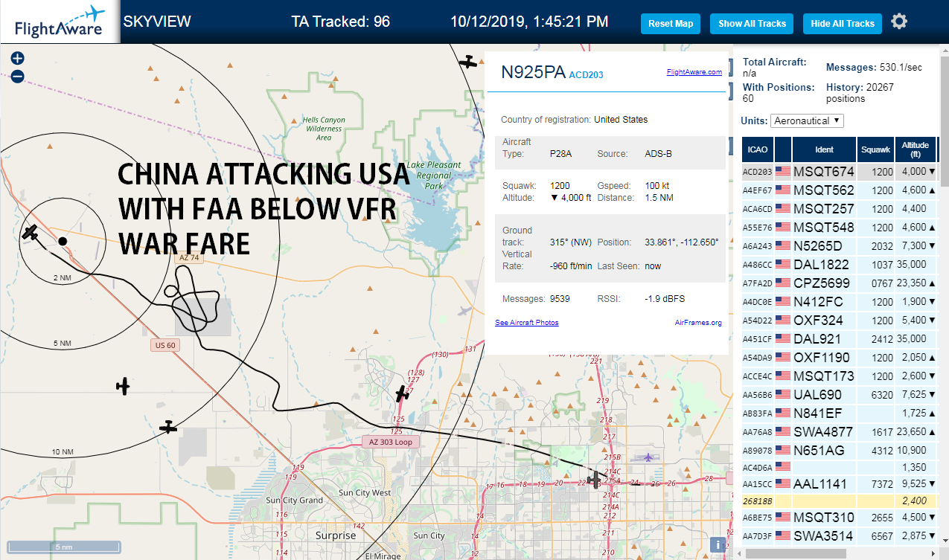The width and height of the screenshot is (949, 560).
Task: Open Units Aeronautical dropdown
Action: pos(808,120)
